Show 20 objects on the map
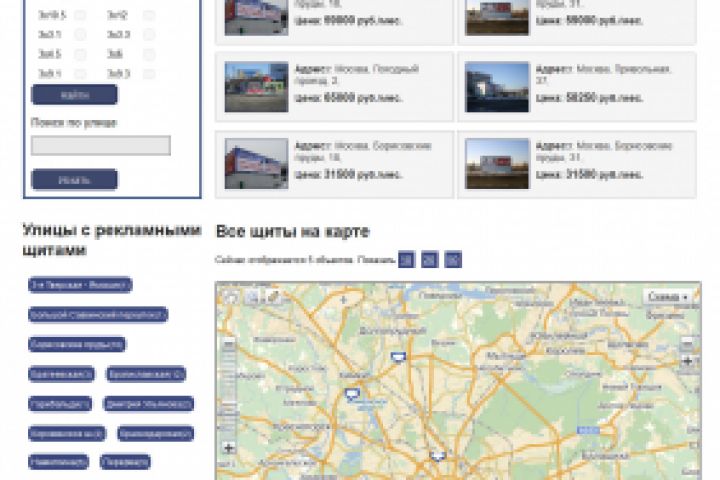This screenshot has height=480, width=720. pyautogui.click(x=430, y=260)
